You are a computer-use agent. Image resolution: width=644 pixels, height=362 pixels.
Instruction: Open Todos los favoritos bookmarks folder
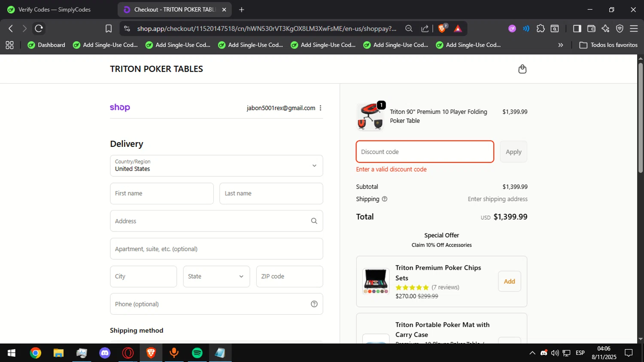coord(608,45)
